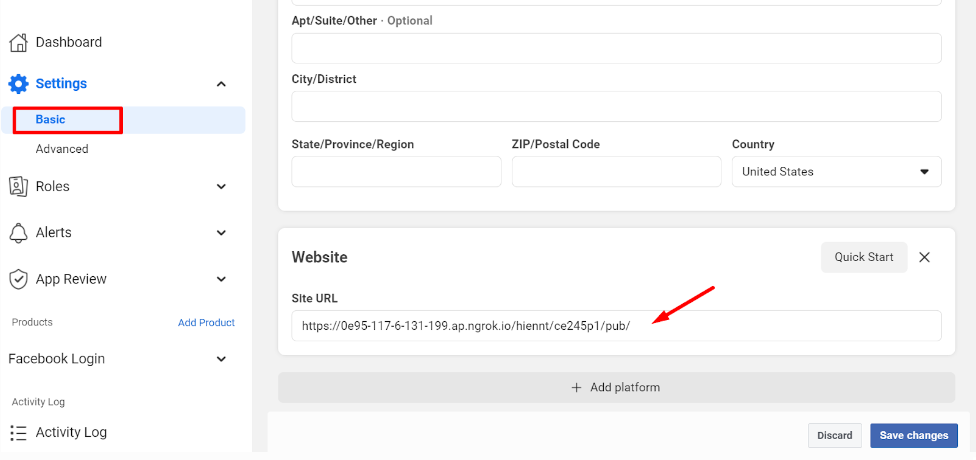The width and height of the screenshot is (976, 460).
Task: Select the Basic settings menu item
Action: tap(50, 120)
